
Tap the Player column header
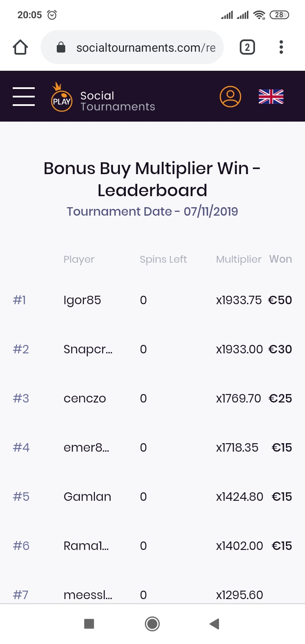(79, 259)
